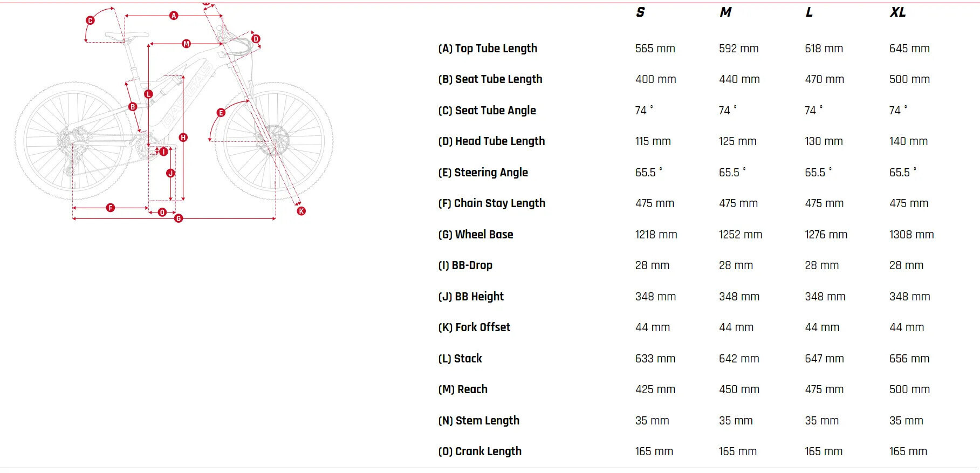Click the red D head tube marker
The width and height of the screenshot is (980, 473).
256,39
